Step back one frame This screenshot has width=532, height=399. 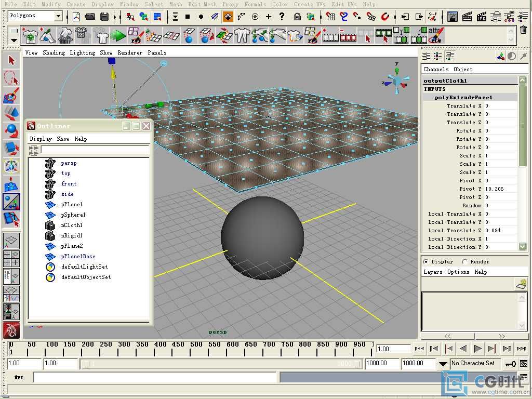point(448,349)
